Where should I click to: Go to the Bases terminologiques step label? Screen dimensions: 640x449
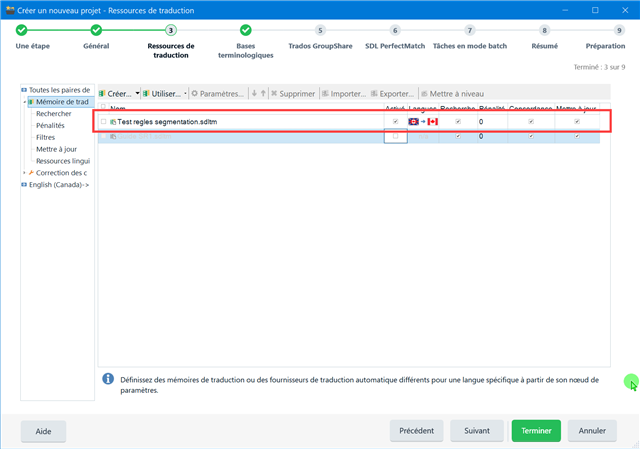[246, 51]
